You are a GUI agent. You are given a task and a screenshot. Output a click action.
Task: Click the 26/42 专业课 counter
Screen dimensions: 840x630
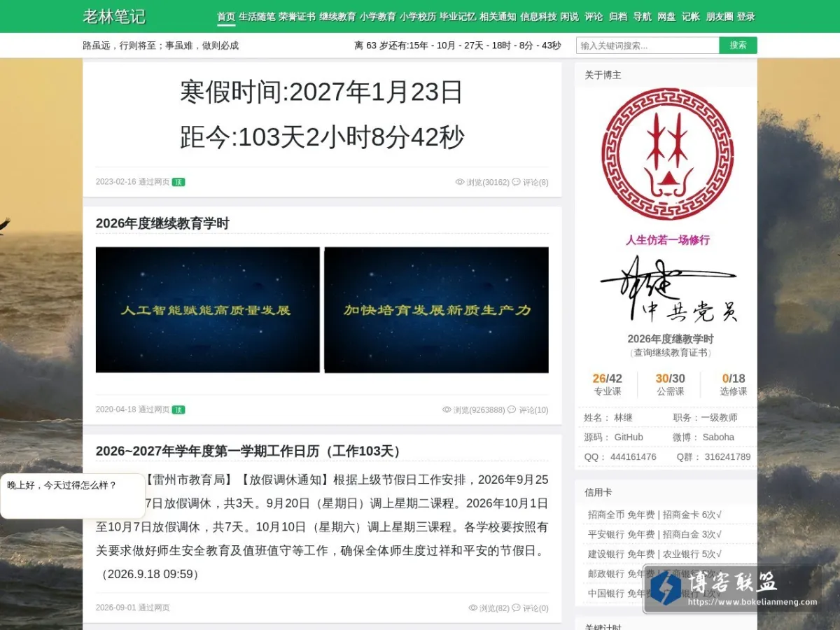pos(607,385)
